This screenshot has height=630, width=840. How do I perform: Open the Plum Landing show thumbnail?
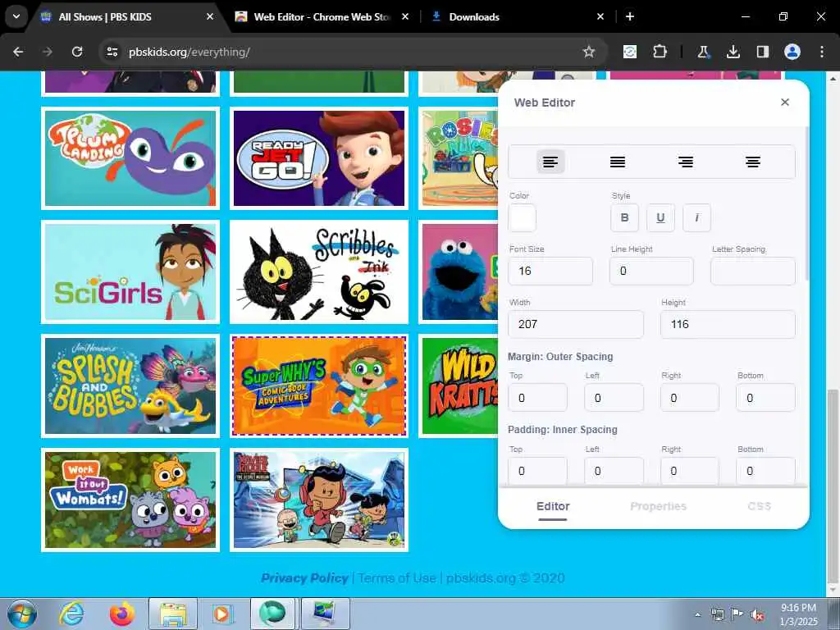[130, 158]
